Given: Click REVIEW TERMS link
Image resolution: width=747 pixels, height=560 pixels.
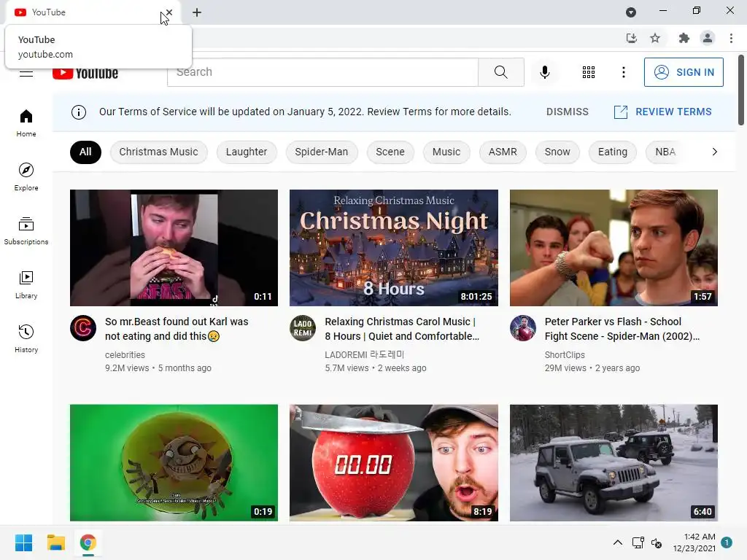Looking at the screenshot, I should (x=662, y=112).
